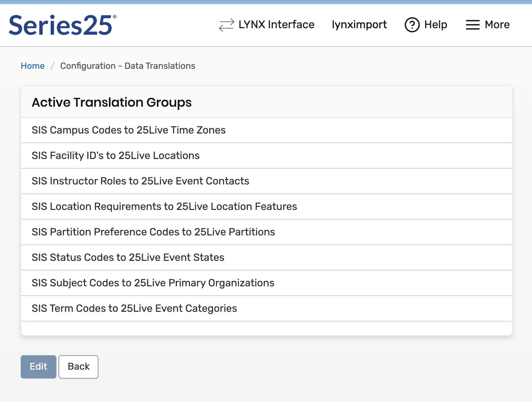Click the Edit button
Image resolution: width=532 pixels, height=402 pixels.
pos(39,367)
